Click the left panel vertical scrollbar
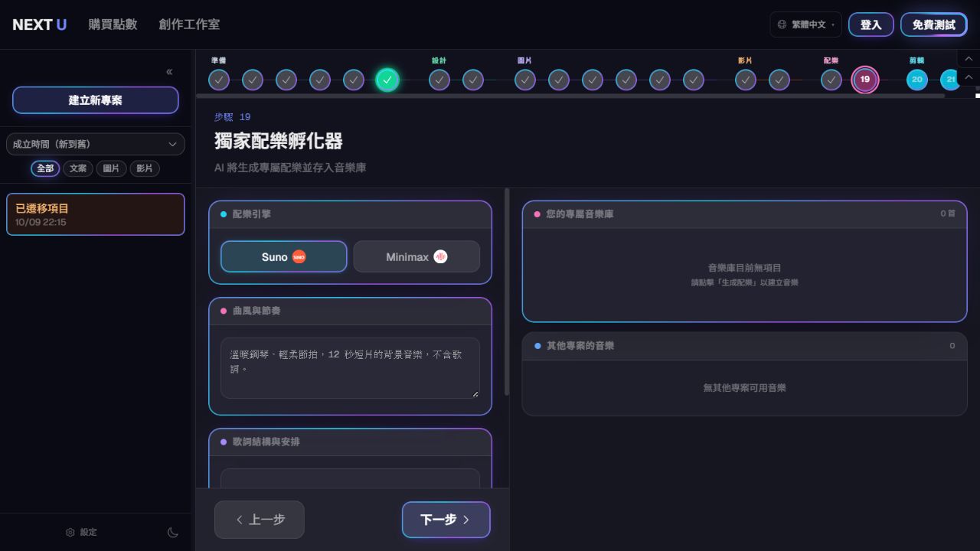980x551 pixels. tap(507, 292)
